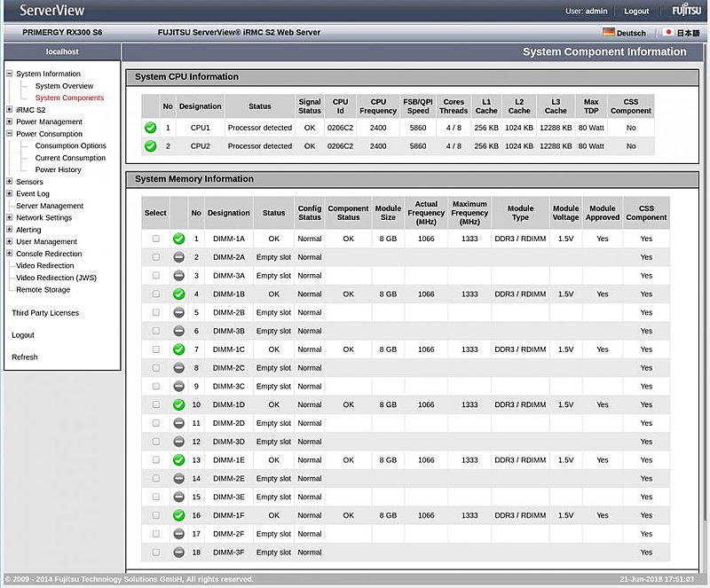Click green status icon for DIMM-1A

click(x=178, y=239)
